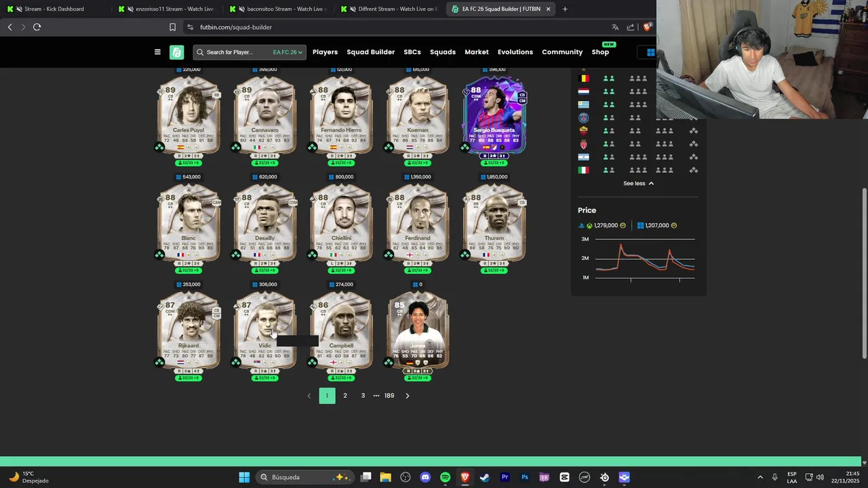
Task: Click Puyol's green 32/33 chemistry badge
Action: click(x=189, y=163)
